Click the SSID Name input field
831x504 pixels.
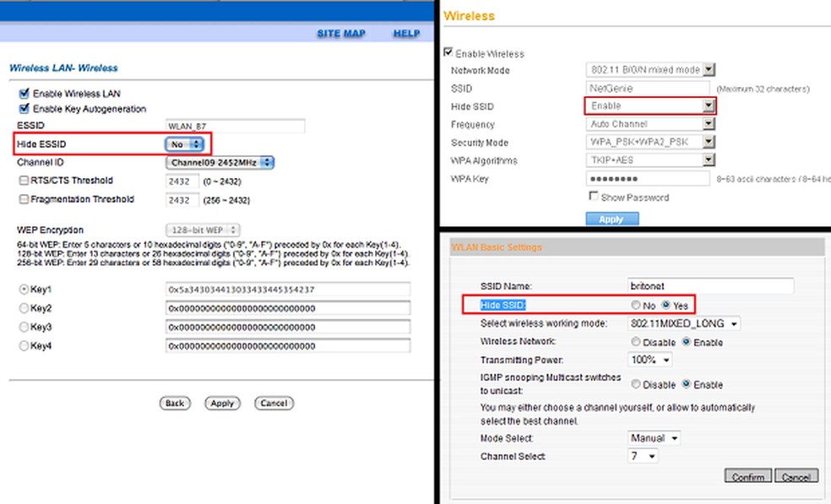tap(711, 286)
